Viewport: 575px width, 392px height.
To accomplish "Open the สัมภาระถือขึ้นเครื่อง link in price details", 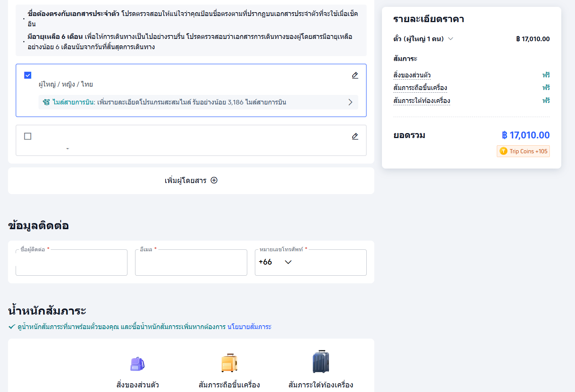I will (x=420, y=88).
